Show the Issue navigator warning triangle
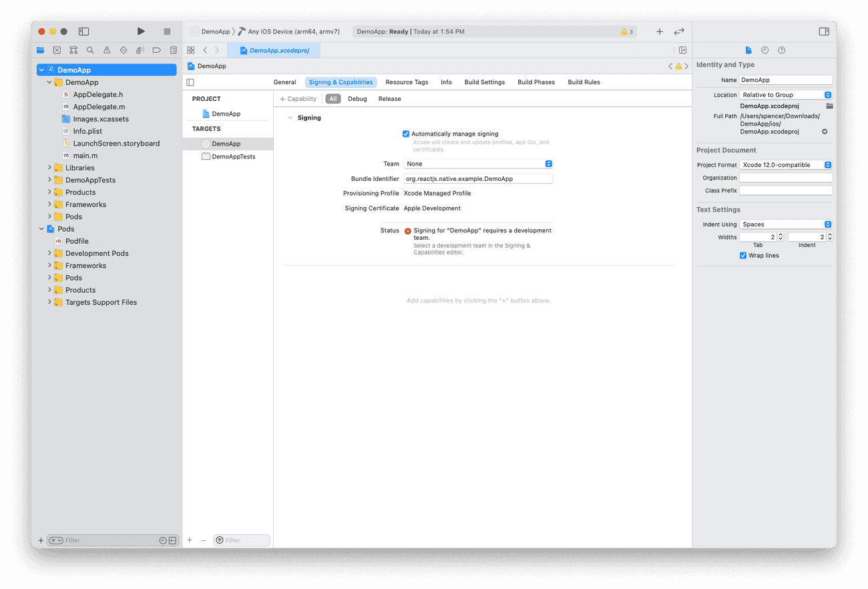 coord(107,50)
